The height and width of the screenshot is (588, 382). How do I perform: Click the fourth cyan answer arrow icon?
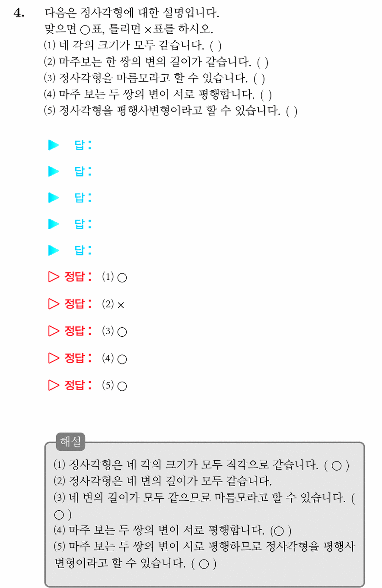(54, 224)
